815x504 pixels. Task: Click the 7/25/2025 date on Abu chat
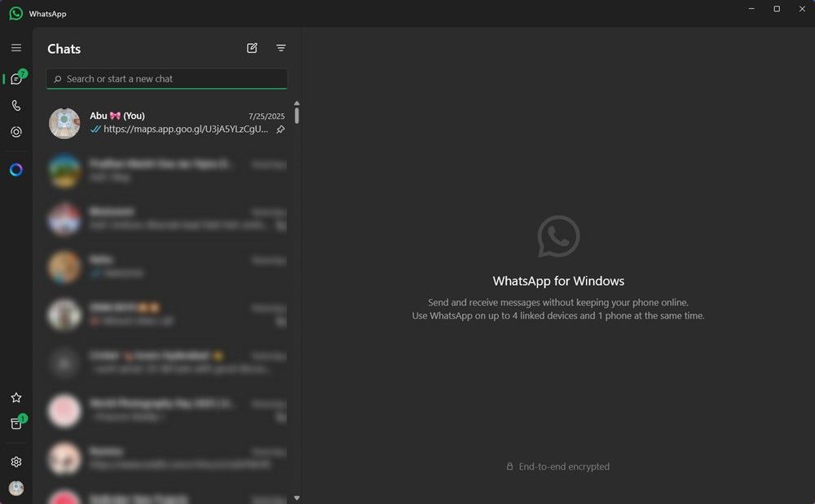(267, 116)
